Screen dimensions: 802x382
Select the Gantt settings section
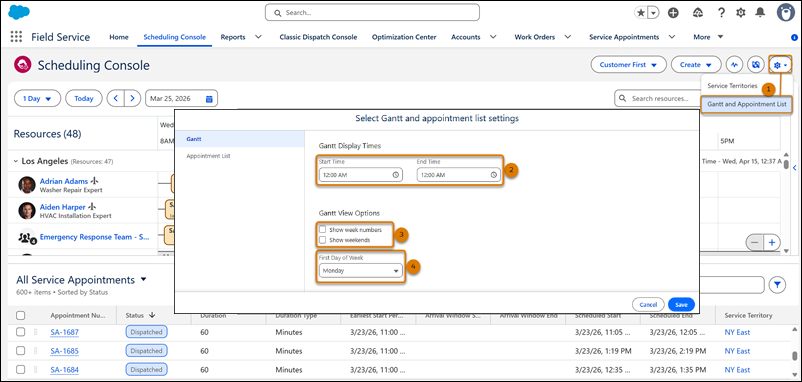(240, 139)
